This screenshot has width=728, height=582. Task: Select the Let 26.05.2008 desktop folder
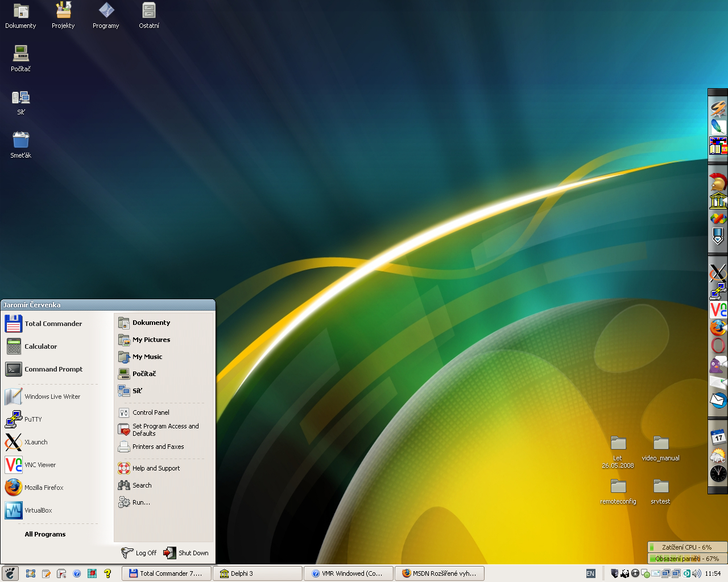[618, 452]
